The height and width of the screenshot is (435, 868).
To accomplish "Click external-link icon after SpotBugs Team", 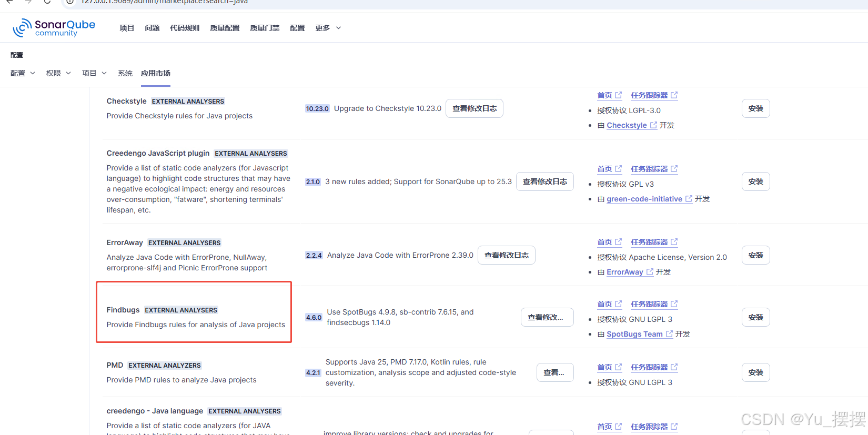I will click(x=670, y=334).
